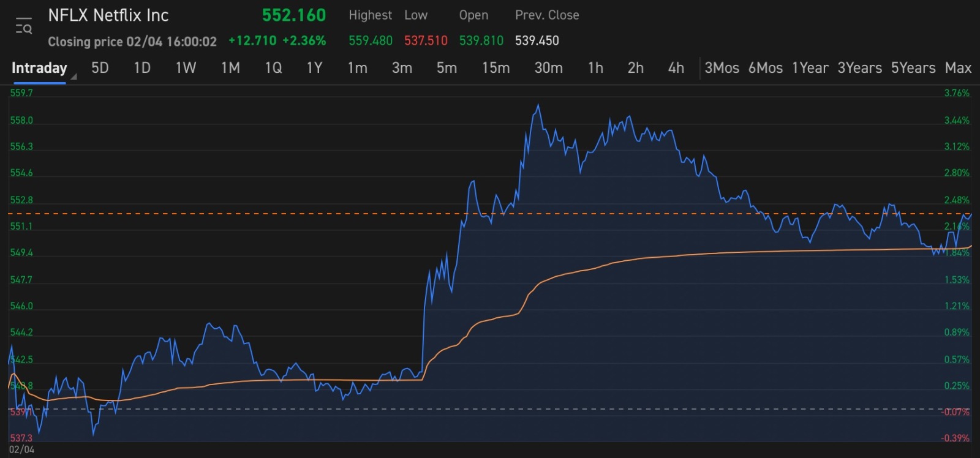Select the Intraday chart tab
This screenshot has width=980, height=458.
coord(39,68)
